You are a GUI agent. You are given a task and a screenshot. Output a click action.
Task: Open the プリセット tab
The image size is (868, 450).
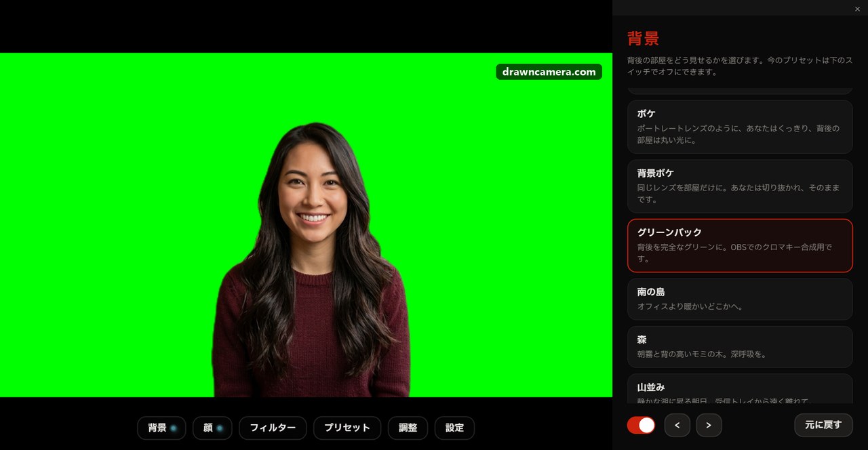tap(347, 428)
